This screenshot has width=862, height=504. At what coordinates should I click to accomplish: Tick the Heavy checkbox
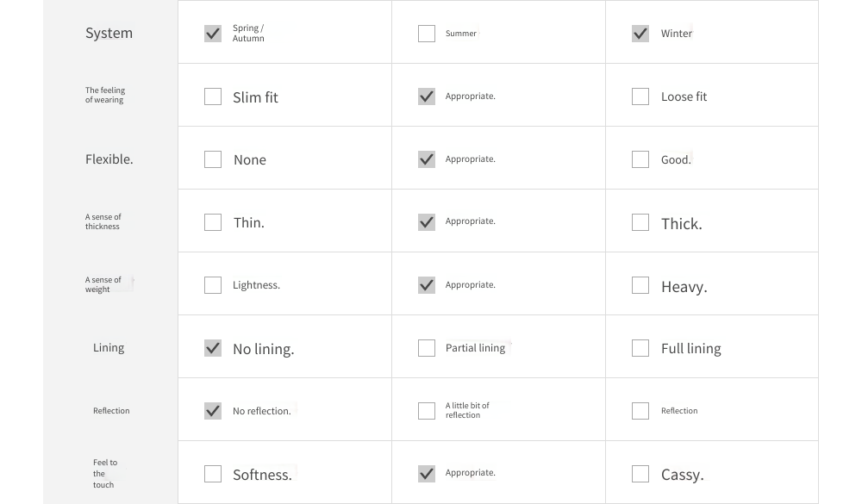point(640,285)
